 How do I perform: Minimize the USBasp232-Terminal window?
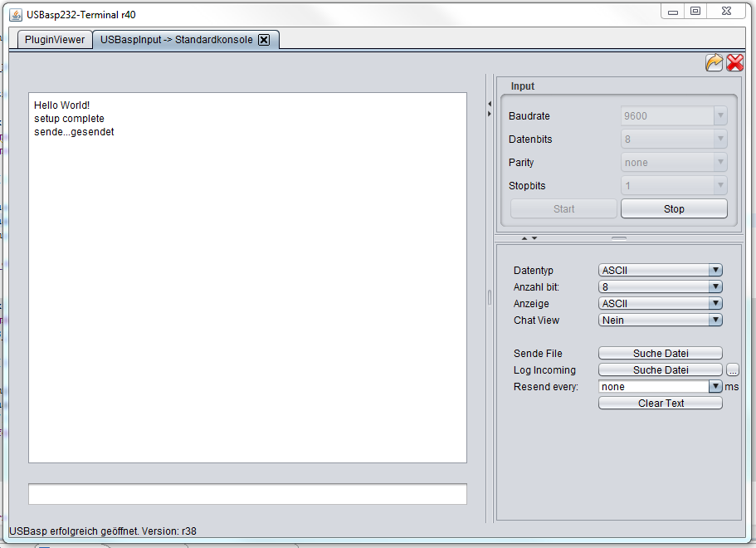[673, 12]
